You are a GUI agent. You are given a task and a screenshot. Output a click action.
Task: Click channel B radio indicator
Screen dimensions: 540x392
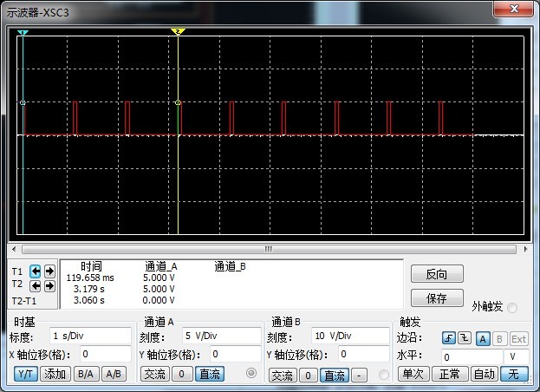tap(384, 375)
